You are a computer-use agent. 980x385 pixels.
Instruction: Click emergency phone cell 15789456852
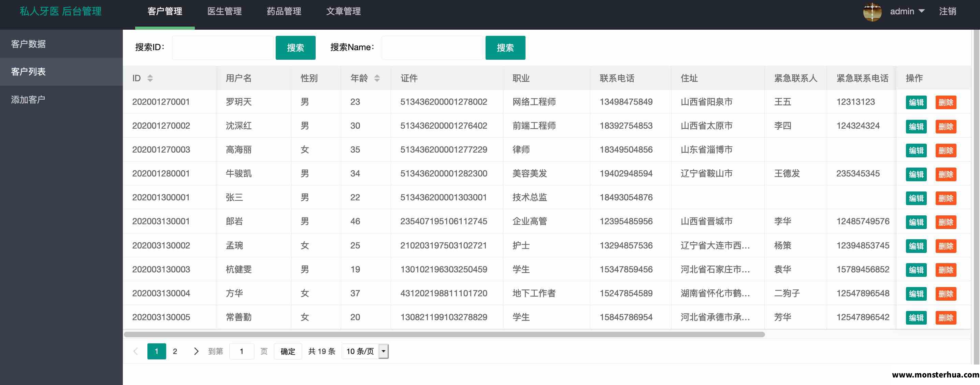[x=862, y=269]
